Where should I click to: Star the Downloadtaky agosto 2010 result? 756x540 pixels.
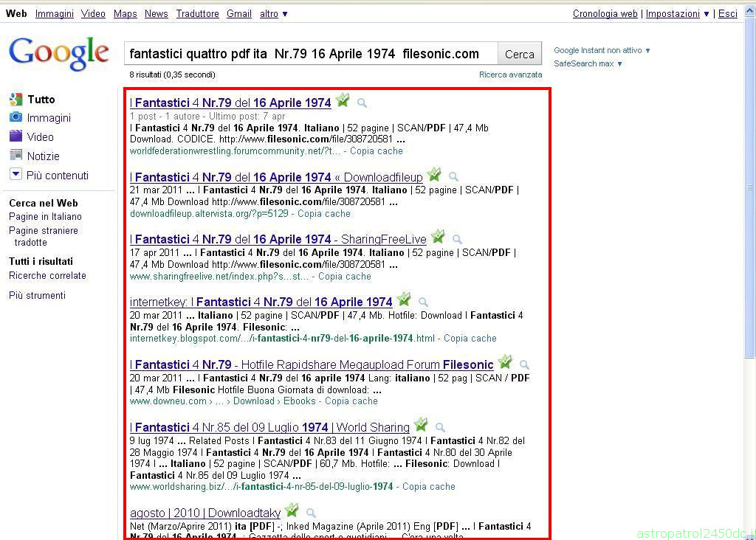coord(292,510)
